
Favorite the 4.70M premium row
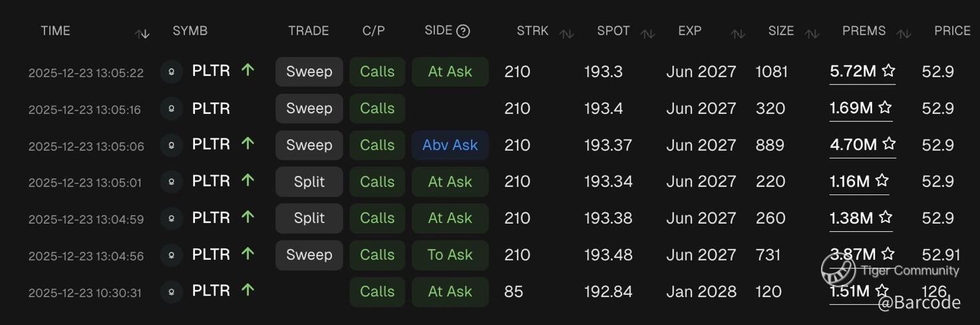[889, 144]
